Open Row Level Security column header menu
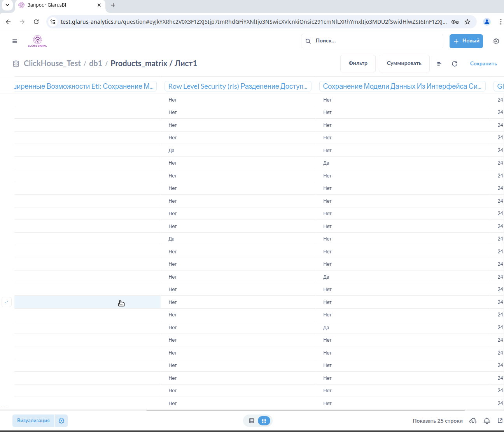The width and height of the screenshot is (504, 432). coord(237,86)
